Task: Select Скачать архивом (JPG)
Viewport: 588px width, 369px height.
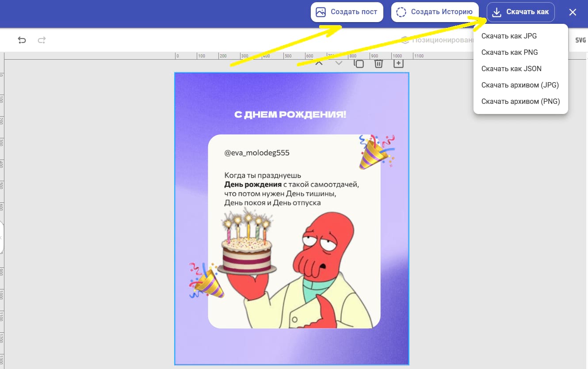Action: pos(521,85)
